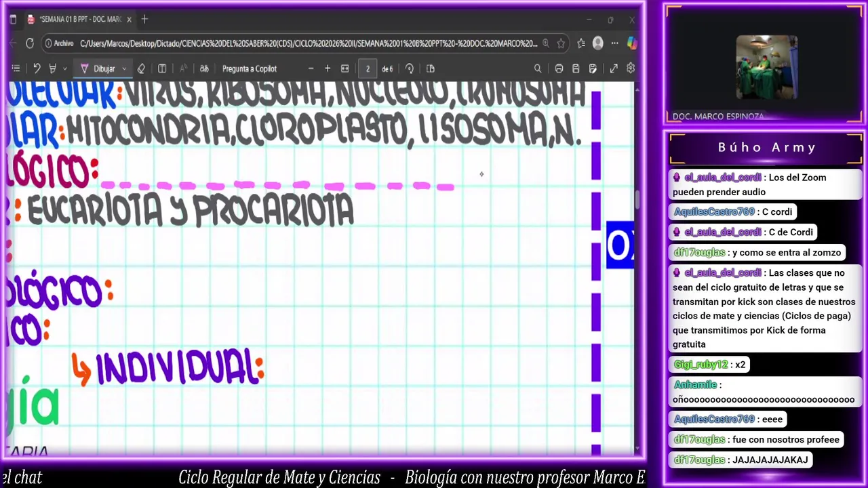Open the Copilot sidebar icon
868x488 pixels.
pyautogui.click(x=632, y=43)
